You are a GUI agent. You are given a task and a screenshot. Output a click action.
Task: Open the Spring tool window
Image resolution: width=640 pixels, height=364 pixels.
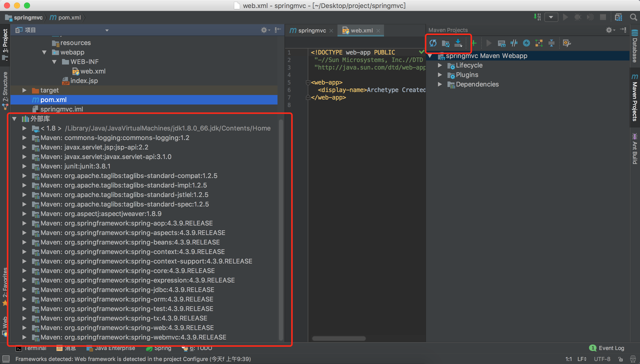[159, 348]
